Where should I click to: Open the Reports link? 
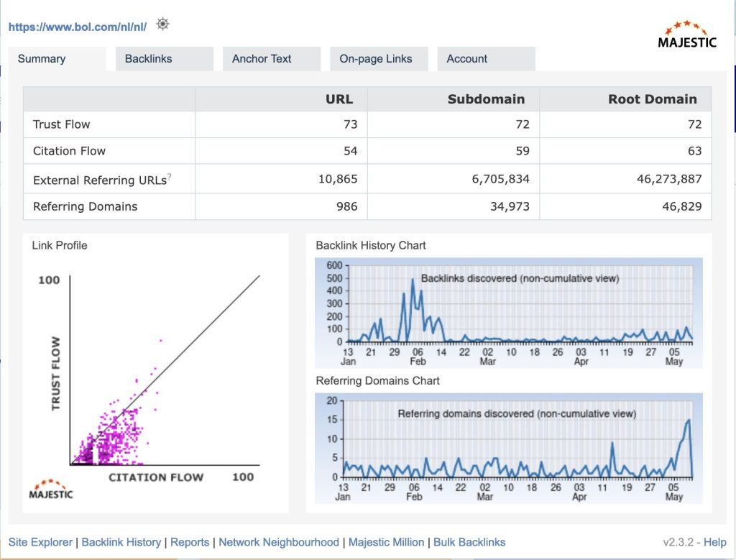pos(190,542)
